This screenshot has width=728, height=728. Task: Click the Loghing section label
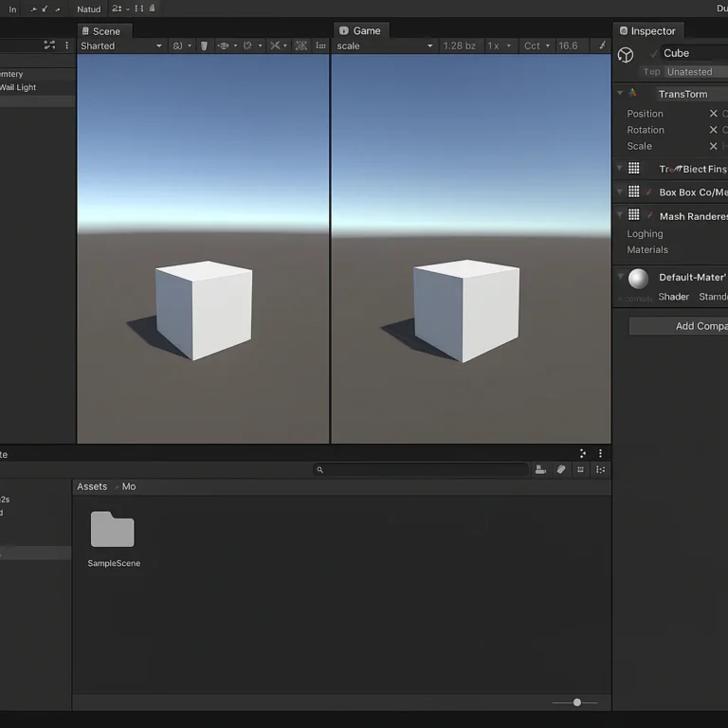[x=645, y=233]
